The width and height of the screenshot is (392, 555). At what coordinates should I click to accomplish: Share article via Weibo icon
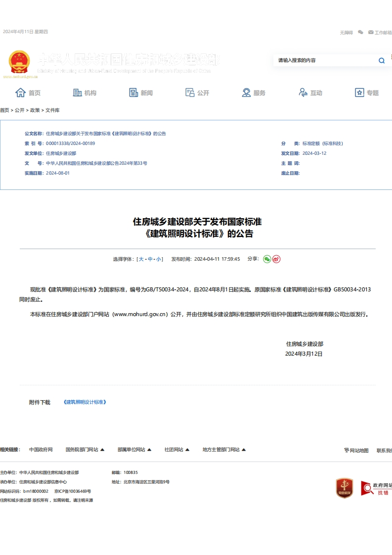pos(276,259)
